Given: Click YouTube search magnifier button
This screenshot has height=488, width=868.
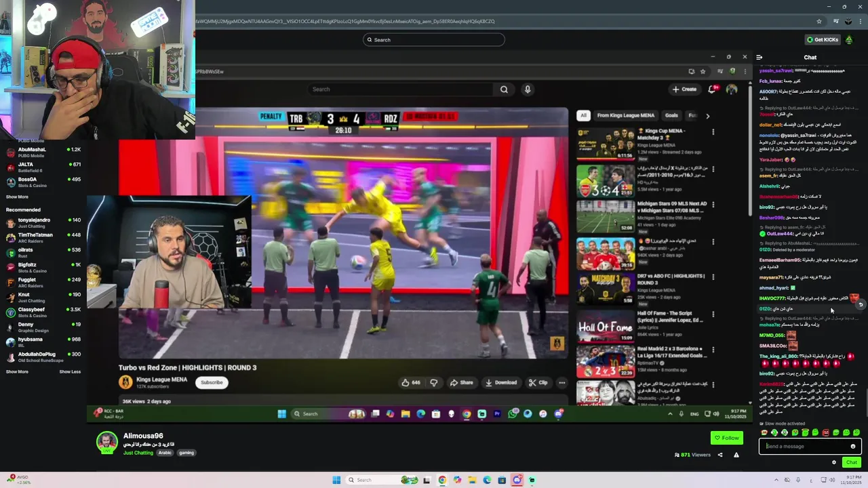Looking at the screenshot, I should coord(504,89).
